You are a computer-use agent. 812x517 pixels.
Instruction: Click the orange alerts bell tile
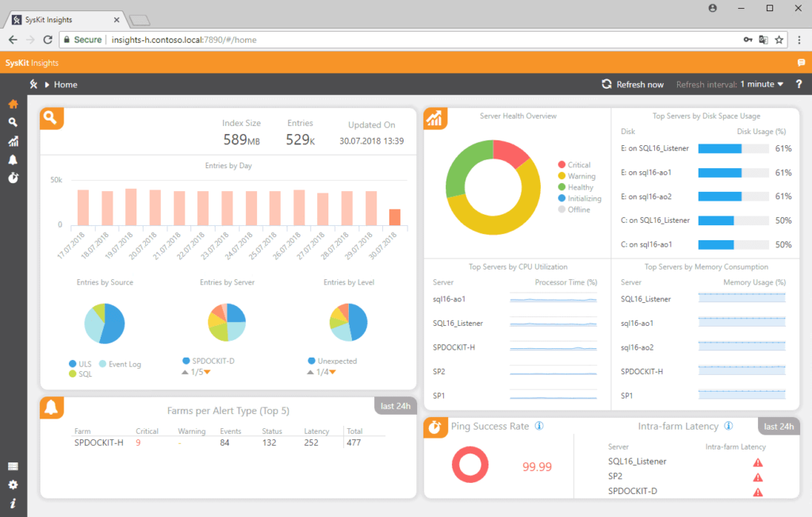point(52,408)
